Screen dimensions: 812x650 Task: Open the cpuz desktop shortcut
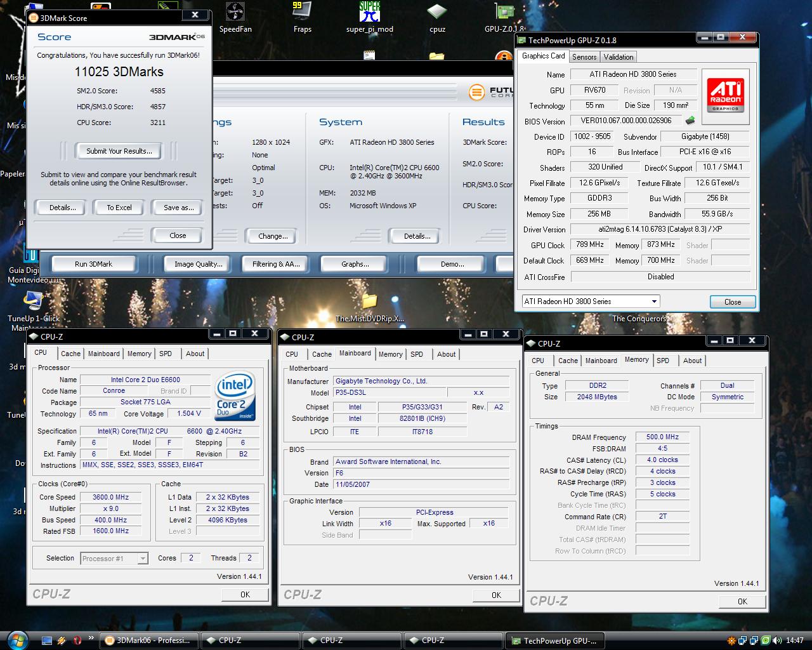coord(437,18)
